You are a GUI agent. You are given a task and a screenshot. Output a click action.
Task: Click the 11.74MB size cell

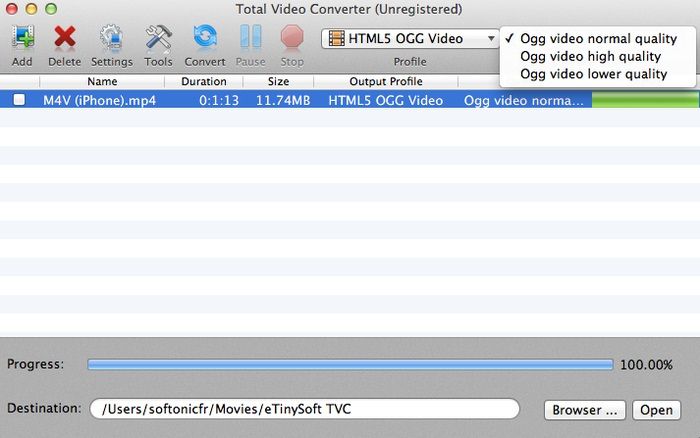click(283, 100)
